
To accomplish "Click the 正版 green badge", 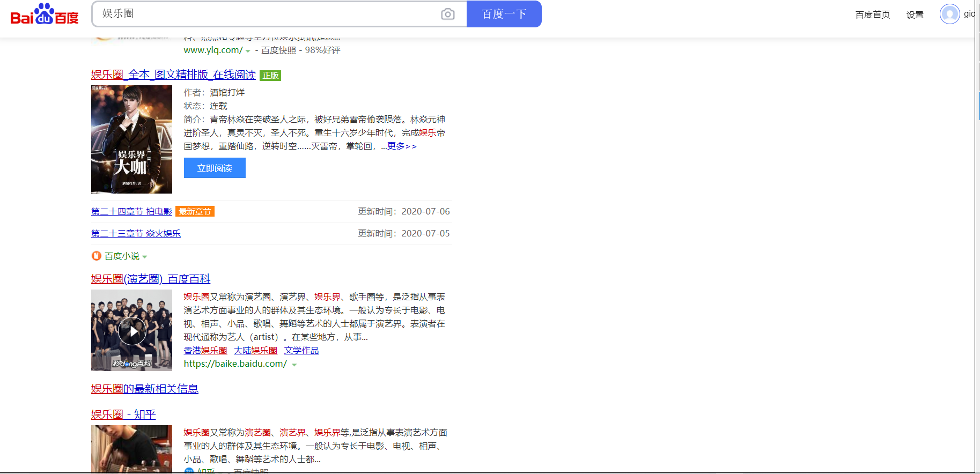I will click(x=270, y=76).
